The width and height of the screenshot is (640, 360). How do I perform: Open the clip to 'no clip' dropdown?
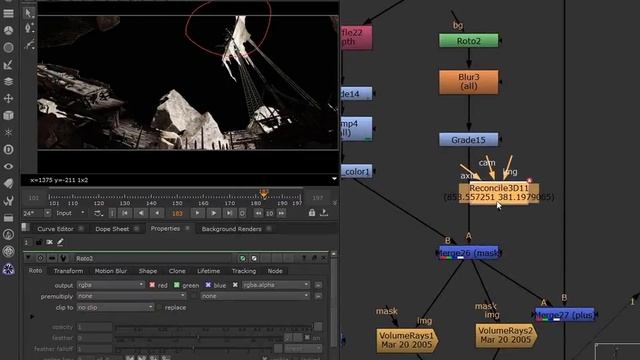click(116, 307)
